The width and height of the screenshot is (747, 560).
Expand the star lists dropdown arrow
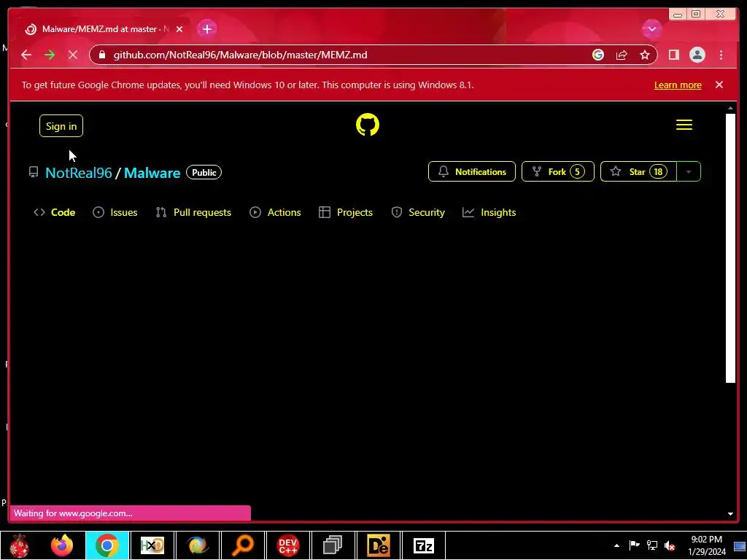point(689,171)
